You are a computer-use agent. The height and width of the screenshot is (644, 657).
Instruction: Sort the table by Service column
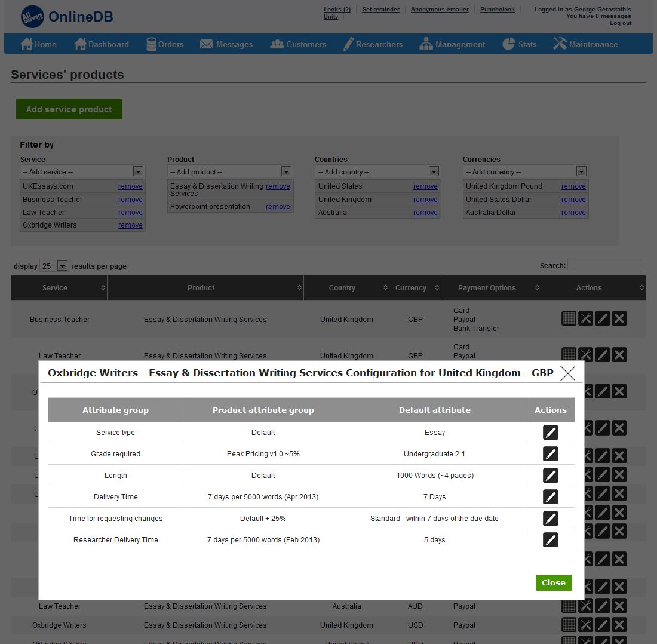tap(59, 288)
